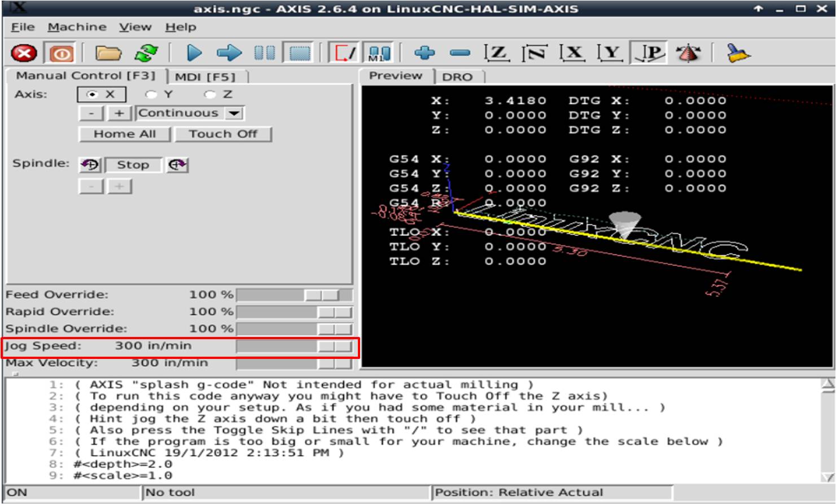Open the Continuous jog increment dropdown
Image resolution: width=836 pixels, height=504 pixels.
point(190,113)
